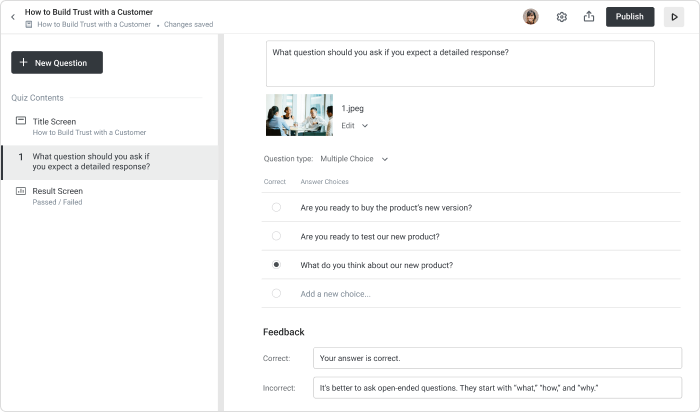
Task: Toggle correct radio for 'What do you think'
Action: [x=276, y=265]
